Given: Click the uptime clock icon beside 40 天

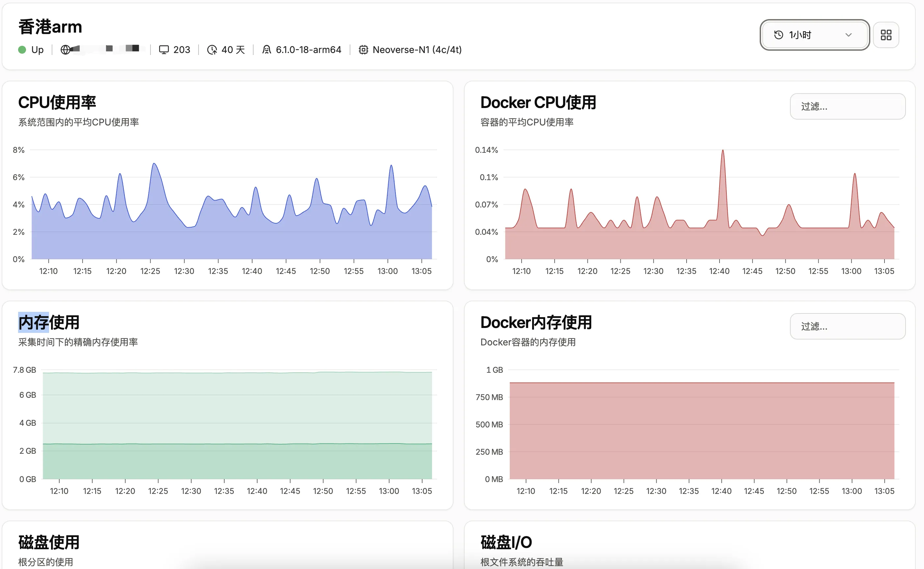Looking at the screenshot, I should point(212,50).
